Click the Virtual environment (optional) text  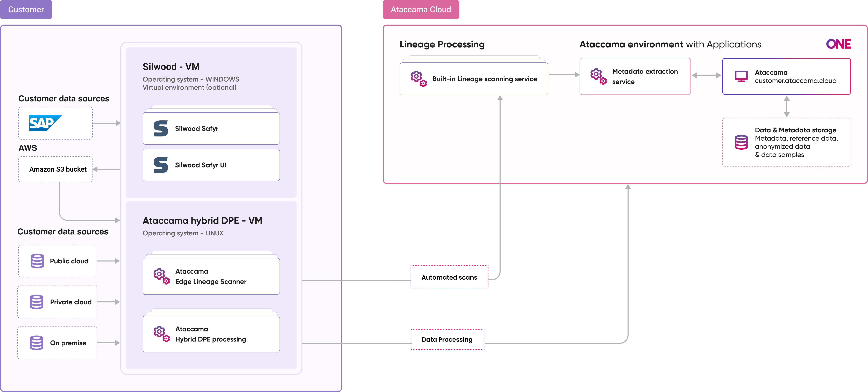coord(189,88)
